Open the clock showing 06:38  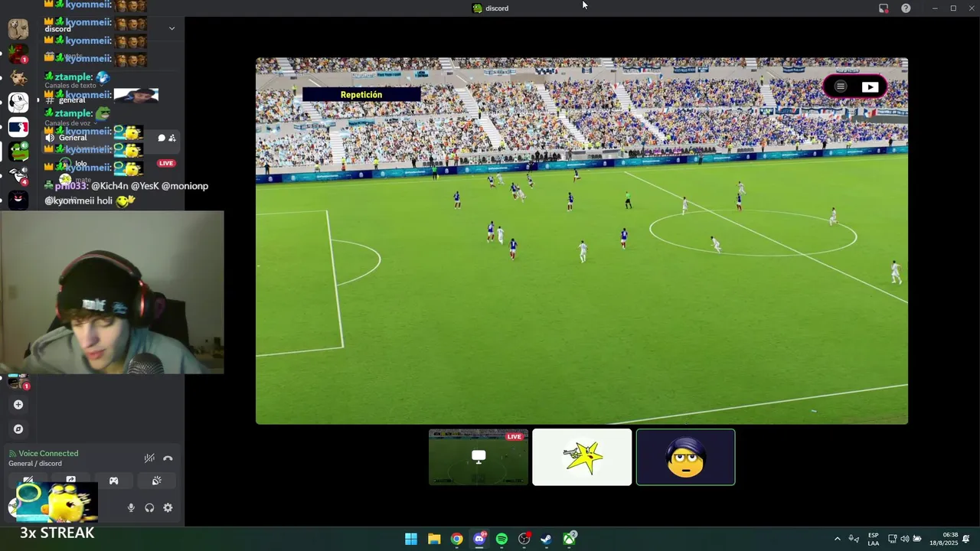[944, 539]
